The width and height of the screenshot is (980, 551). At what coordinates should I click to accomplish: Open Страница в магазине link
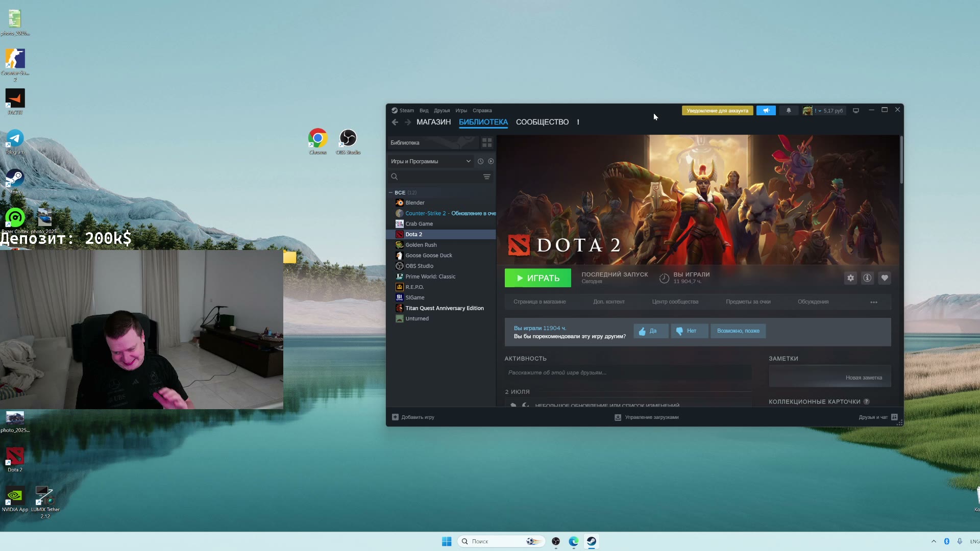click(x=540, y=302)
